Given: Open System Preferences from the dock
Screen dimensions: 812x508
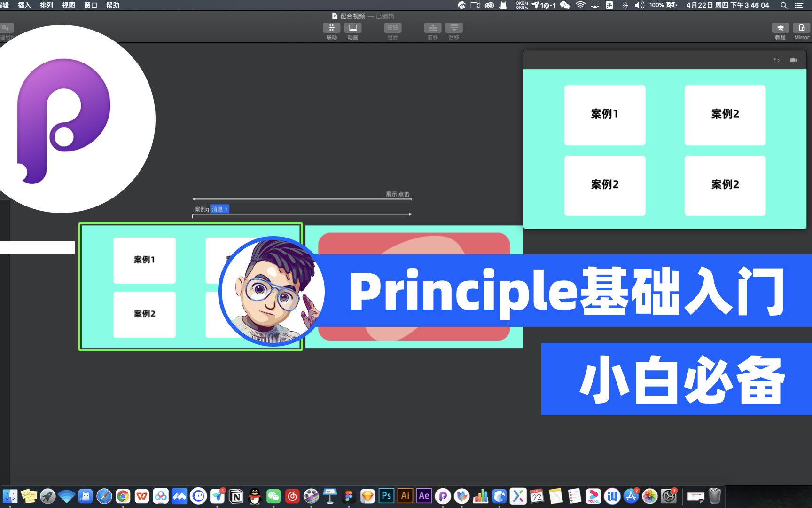Looking at the screenshot, I should [x=669, y=496].
